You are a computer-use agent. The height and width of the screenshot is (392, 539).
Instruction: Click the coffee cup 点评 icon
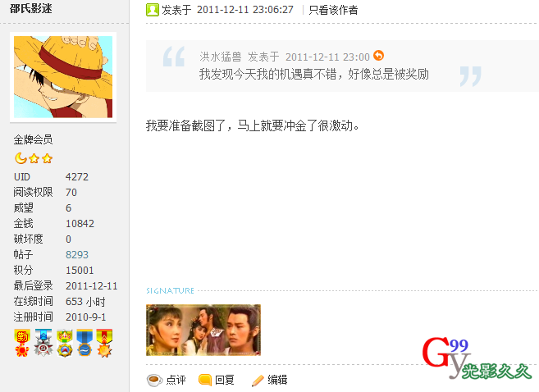coord(154,380)
